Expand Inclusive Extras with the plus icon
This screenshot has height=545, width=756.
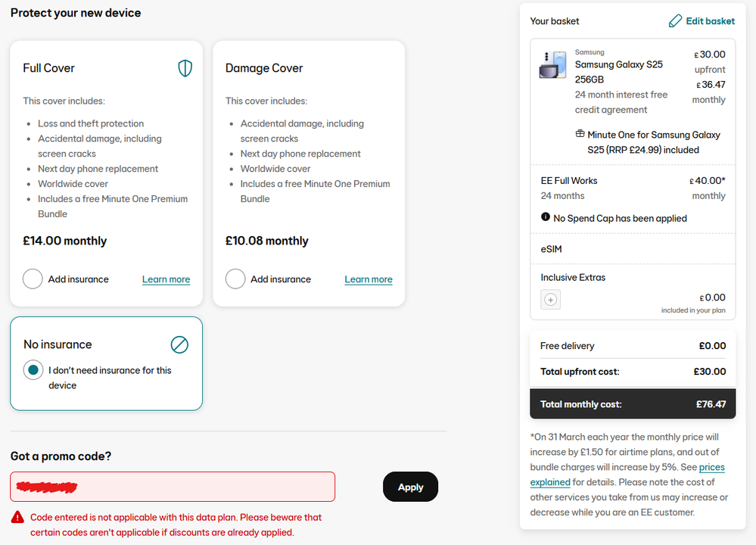[x=551, y=300]
